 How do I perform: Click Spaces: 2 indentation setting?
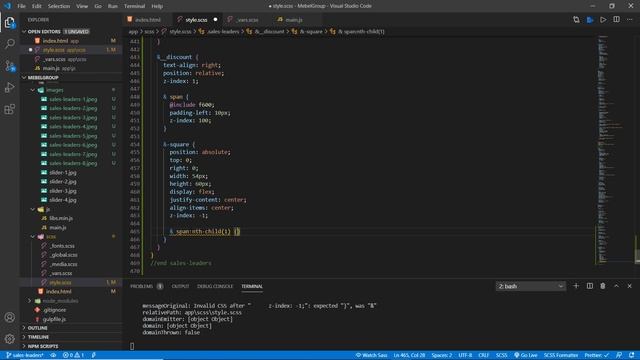tap(442, 355)
